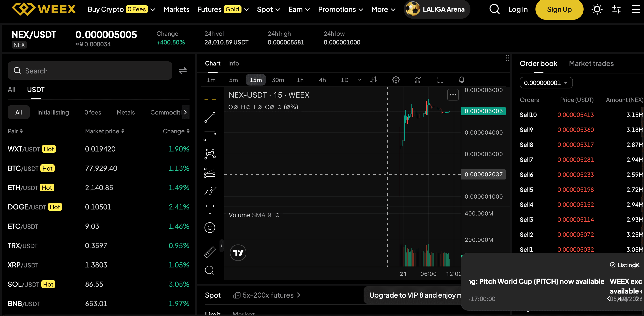Image resolution: width=644 pixels, height=316 pixels.
Task: Click the price alert bell icon
Action: (x=462, y=80)
